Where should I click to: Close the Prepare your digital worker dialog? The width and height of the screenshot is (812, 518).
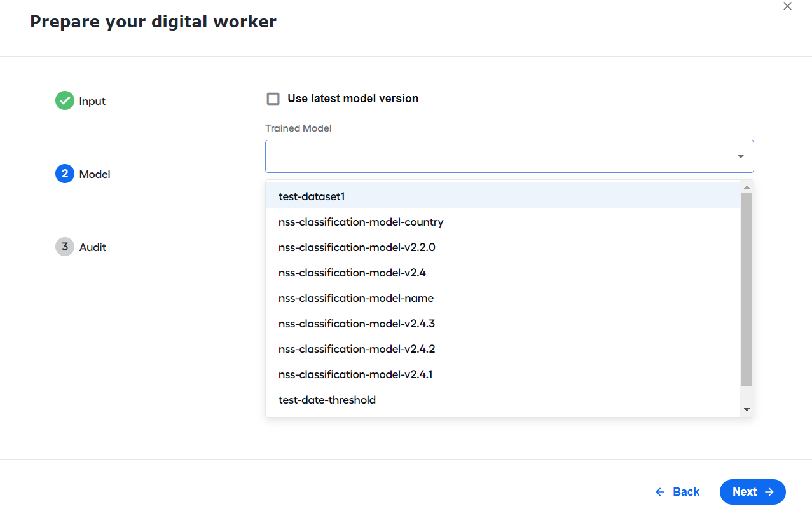coord(787,6)
